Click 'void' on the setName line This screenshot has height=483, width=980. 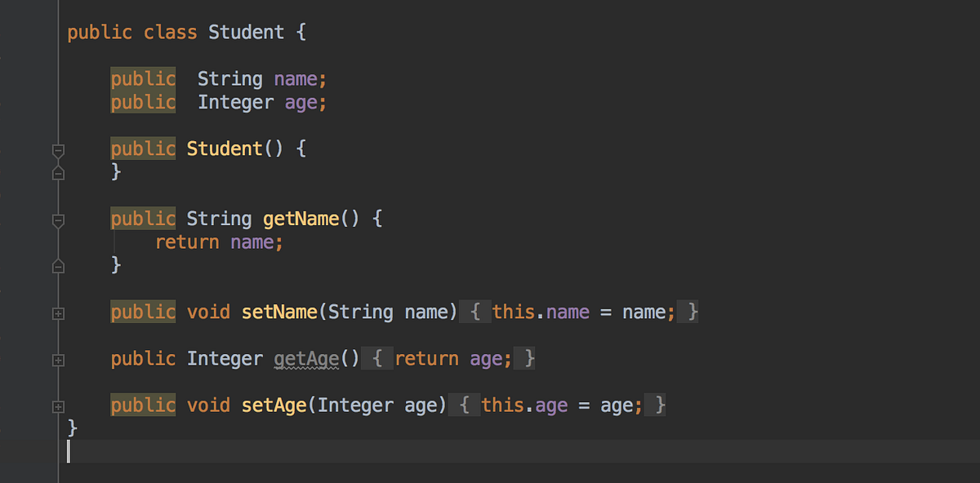(208, 312)
